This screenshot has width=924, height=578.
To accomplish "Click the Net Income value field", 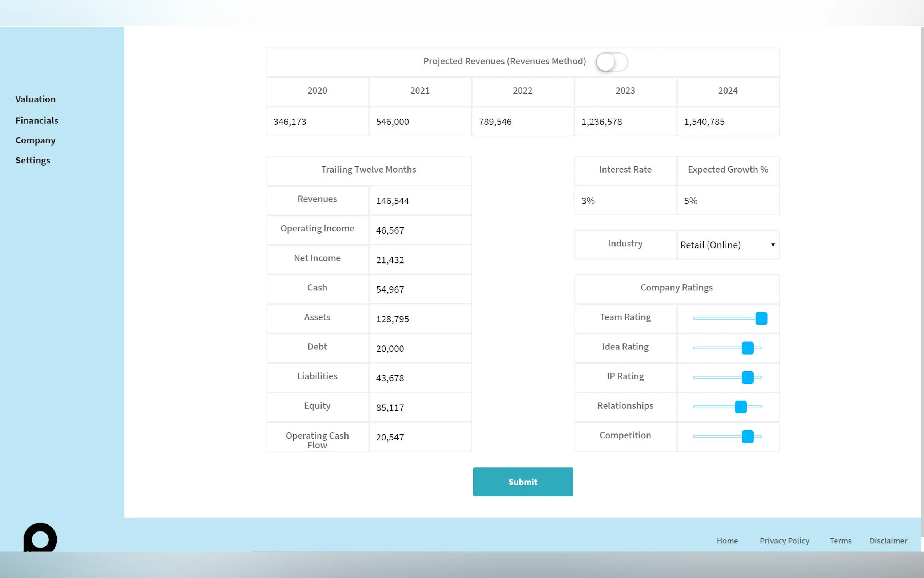I will pyautogui.click(x=420, y=260).
